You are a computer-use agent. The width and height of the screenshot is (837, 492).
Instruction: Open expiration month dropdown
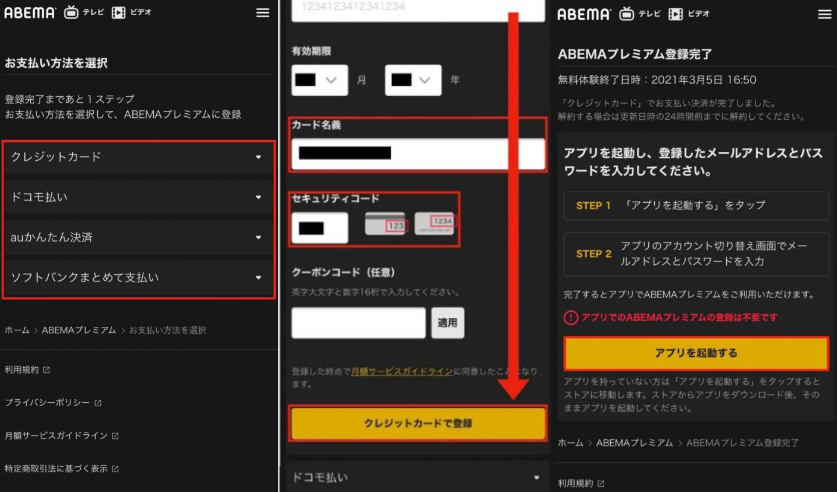click(319, 80)
